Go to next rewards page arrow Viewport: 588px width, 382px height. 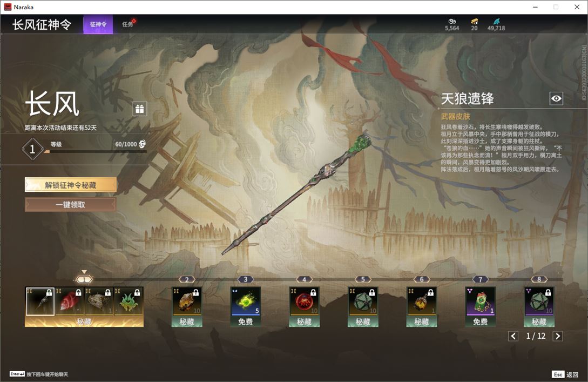(x=558, y=336)
